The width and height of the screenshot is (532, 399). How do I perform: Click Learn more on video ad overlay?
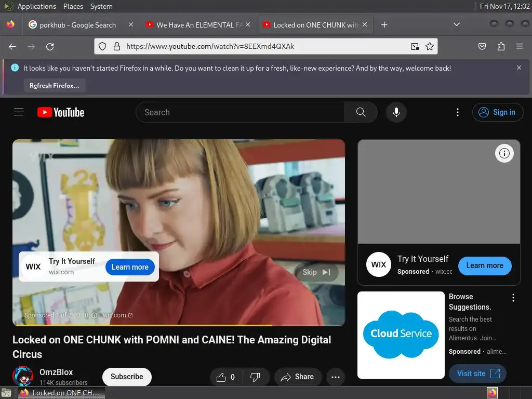coord(130,267)
